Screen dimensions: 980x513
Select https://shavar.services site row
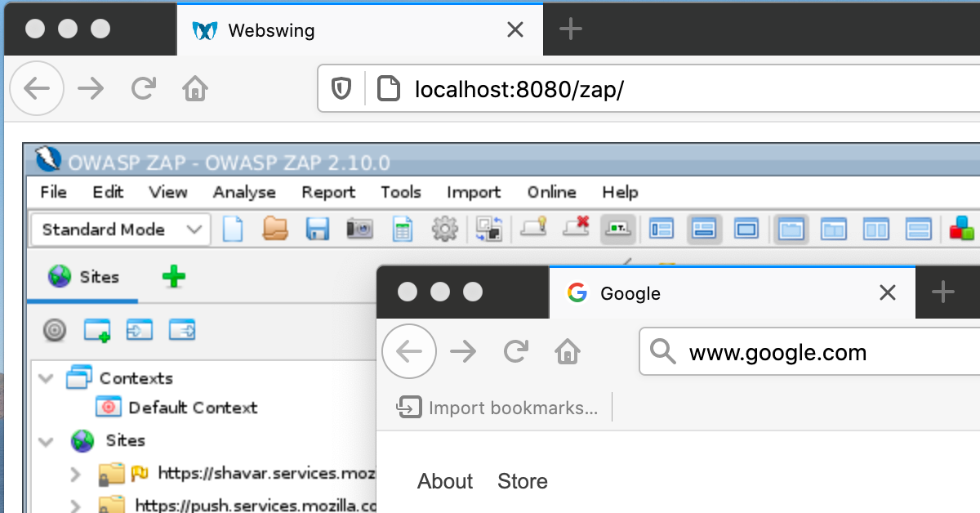click(238, 473)
